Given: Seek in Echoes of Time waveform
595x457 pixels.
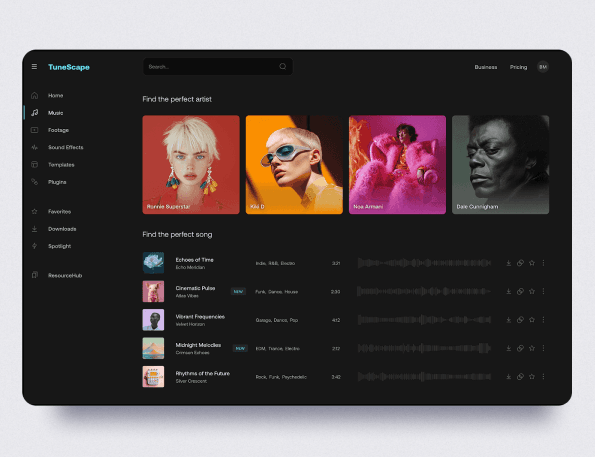Looking at the screenshot, I should pos(424,263).
